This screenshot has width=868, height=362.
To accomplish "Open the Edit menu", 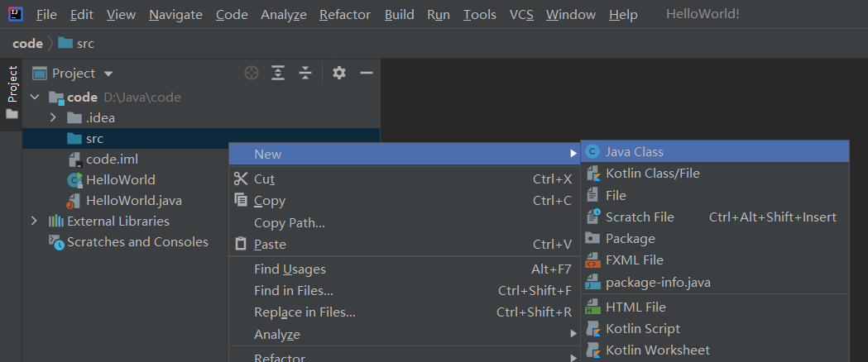I will (82, 14).
